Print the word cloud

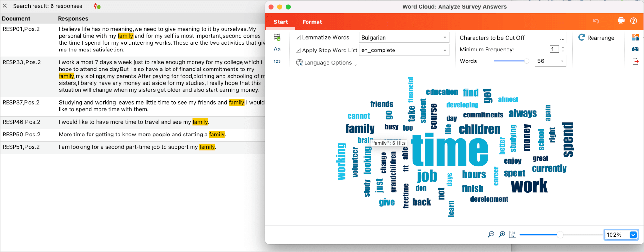[621, 21]
